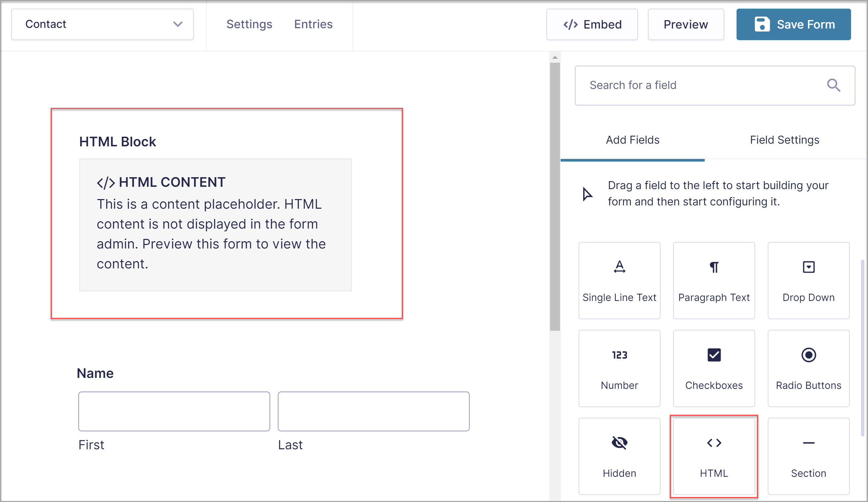The height and width of the screenshot is (502, 868).
Task: Open the Settings menu
Action: (x=249, y=25)
